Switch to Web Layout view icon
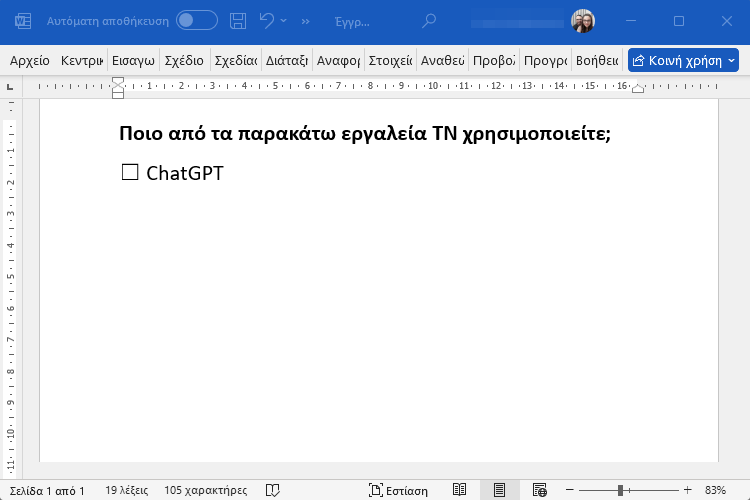 (x=540, y=490)
